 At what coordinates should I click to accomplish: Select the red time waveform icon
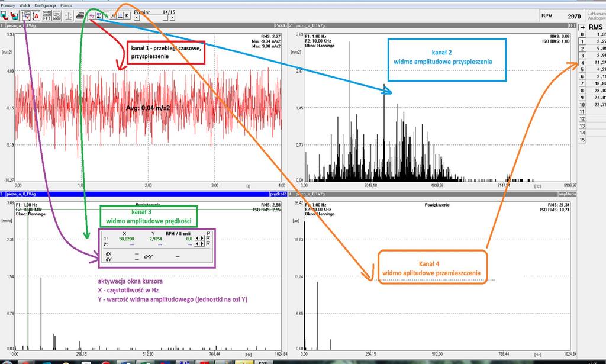coord(92,15)
